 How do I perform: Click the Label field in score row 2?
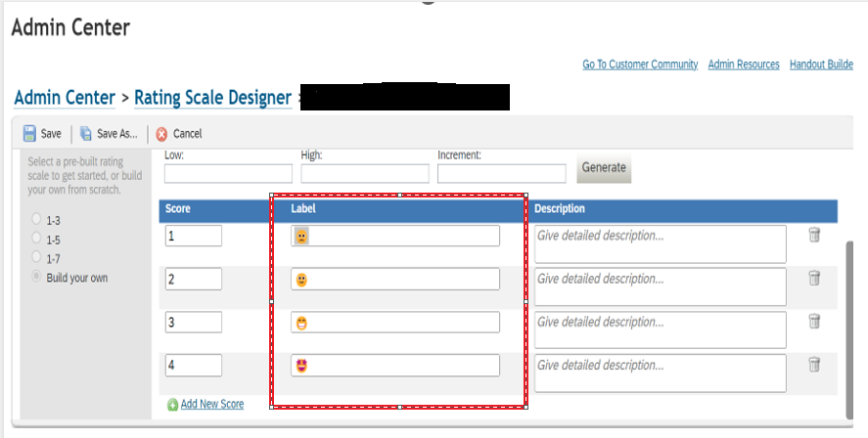pyautogui.click(x=395, y=279)
